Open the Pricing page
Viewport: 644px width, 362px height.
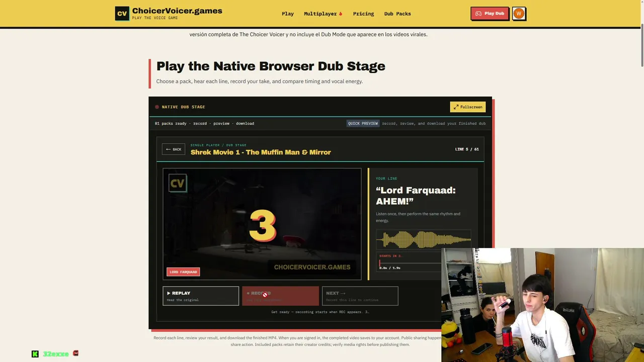[363, 14]
